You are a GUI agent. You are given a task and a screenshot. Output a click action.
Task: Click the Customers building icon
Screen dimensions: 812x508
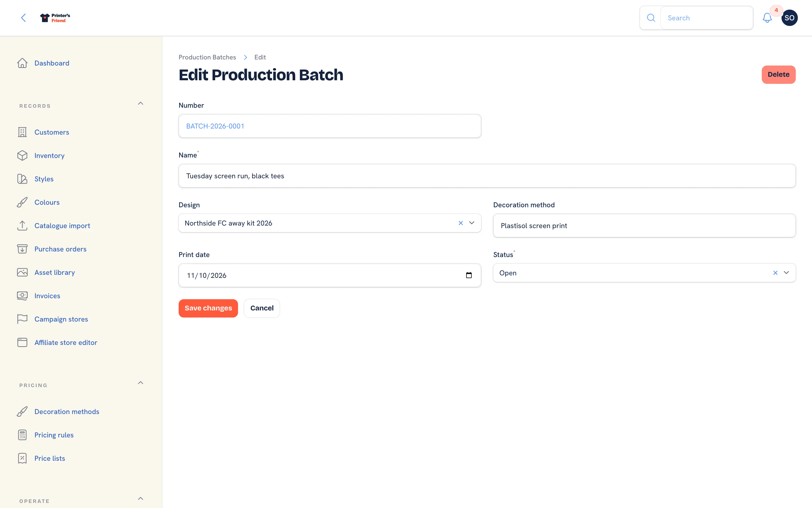point(23,132)
